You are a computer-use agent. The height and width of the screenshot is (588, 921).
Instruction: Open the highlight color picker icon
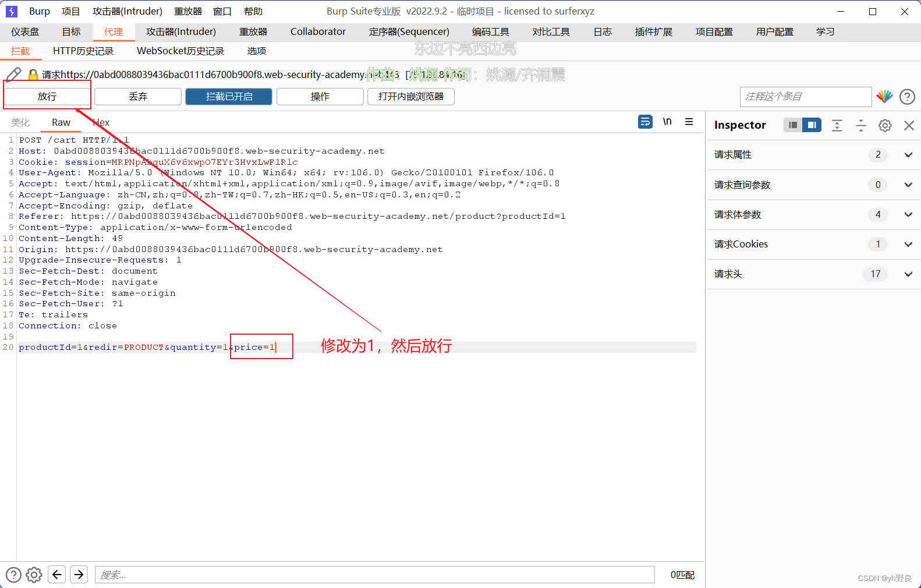[x=884, y=97]
